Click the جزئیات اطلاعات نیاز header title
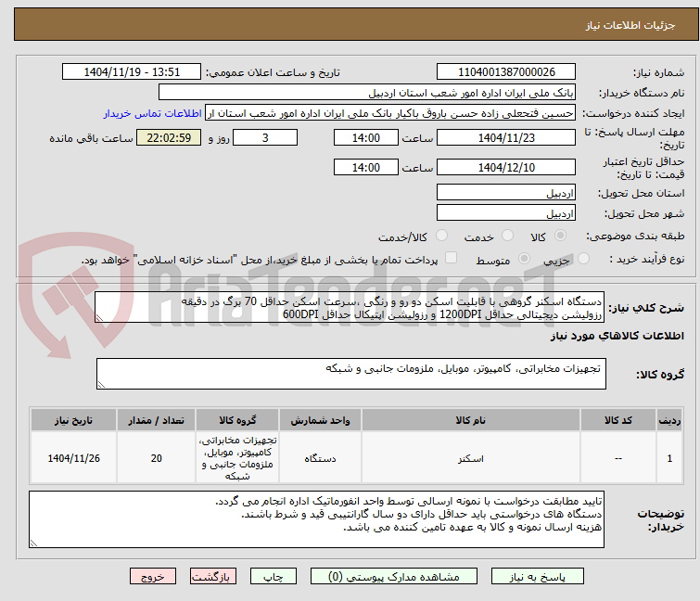The width and height of the screenshot is (700, 601). [x=630, y=25]
